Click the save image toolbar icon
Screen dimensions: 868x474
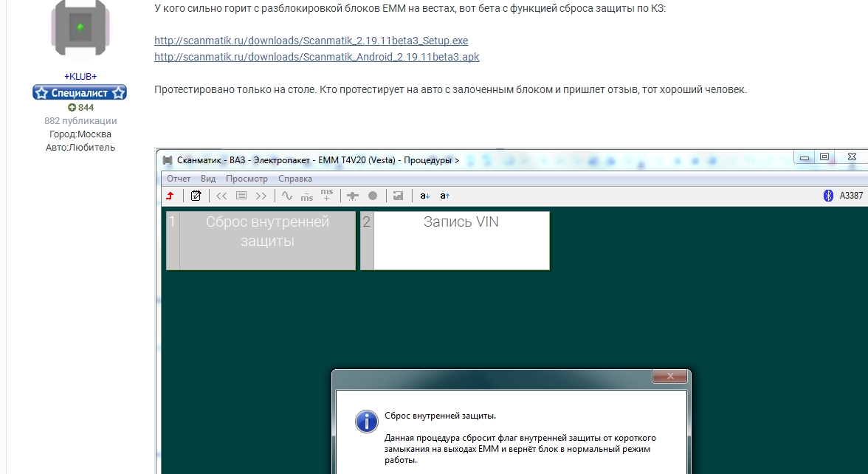coord(398,196)
